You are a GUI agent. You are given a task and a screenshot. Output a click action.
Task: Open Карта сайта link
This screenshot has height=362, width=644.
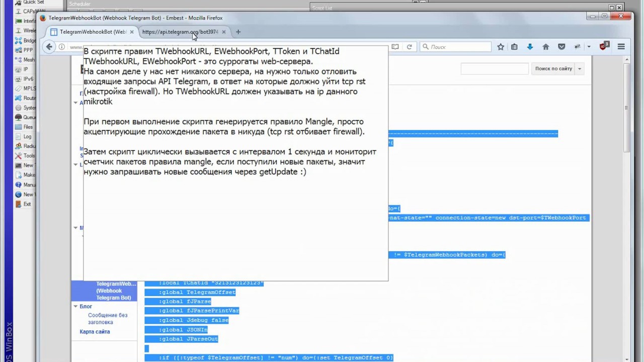click(x=95, y=332)
